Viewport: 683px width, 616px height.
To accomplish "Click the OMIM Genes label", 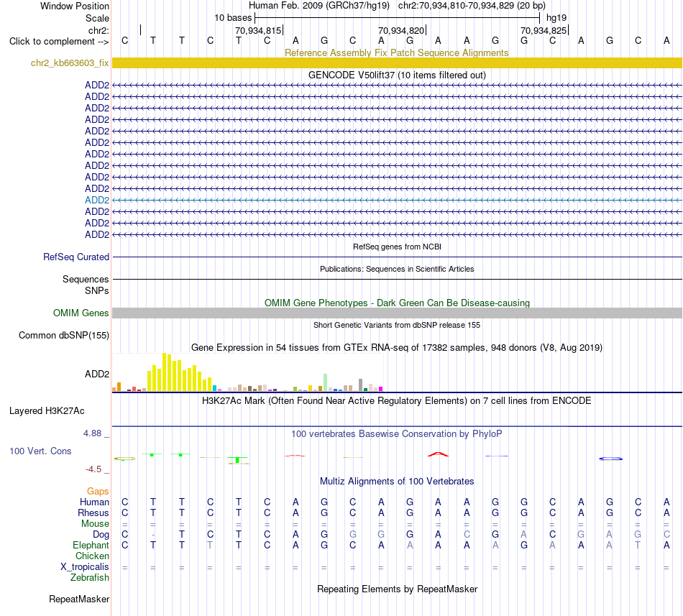I will (81, 313).
